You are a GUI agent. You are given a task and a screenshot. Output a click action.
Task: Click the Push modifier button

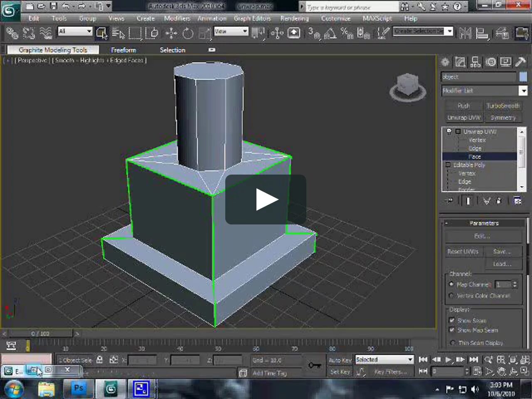[x=463, y=106]
